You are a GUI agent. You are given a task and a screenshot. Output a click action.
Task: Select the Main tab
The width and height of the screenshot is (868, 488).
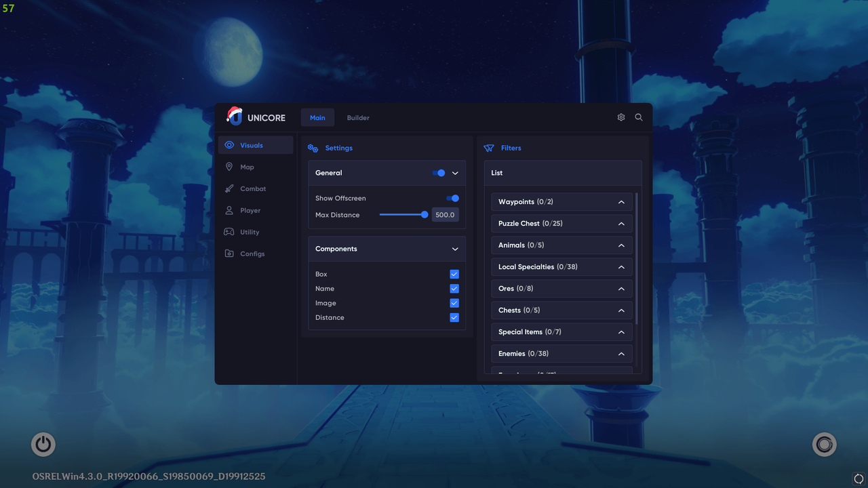pos(317,117)
